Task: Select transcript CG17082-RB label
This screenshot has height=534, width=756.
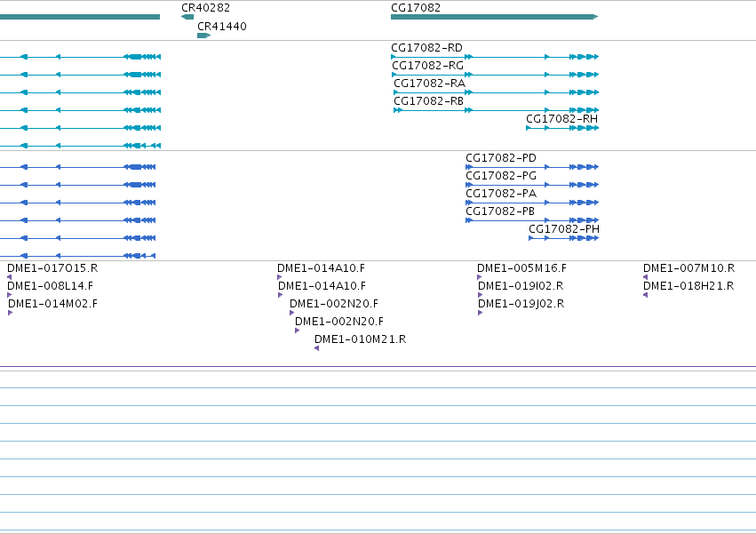Action: 428,101
